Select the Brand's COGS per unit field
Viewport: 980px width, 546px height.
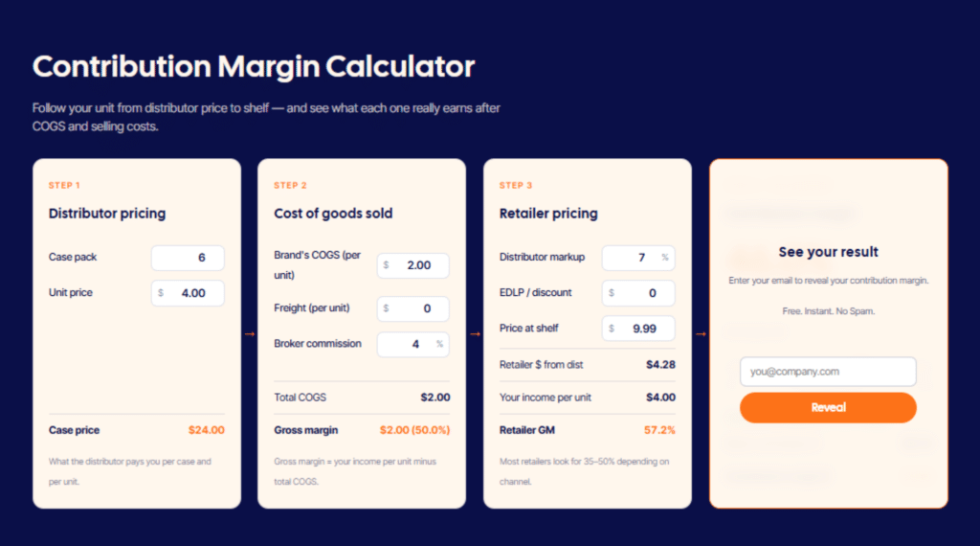(413, 265)
